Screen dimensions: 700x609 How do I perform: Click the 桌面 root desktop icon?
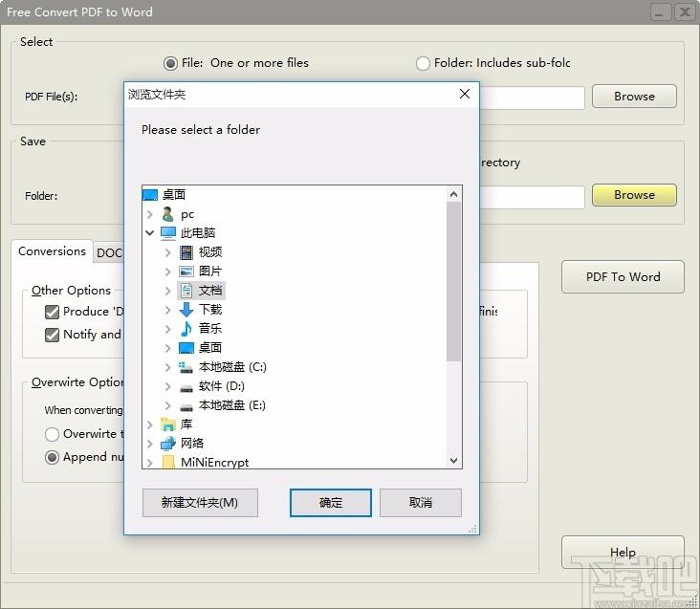pos(150,195)
